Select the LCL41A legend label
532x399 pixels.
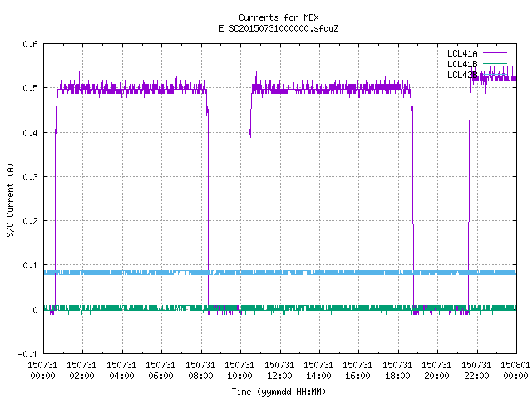click(462, 53)
